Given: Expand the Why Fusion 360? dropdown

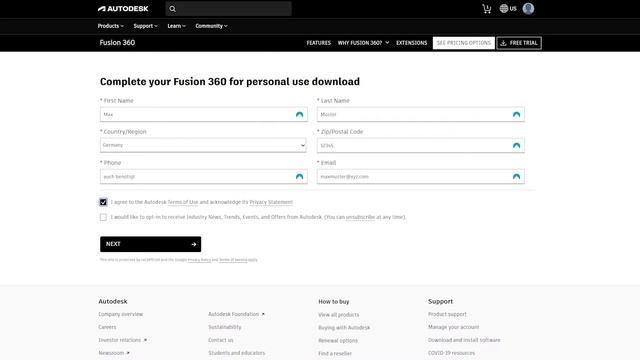Looking at the screenshot, I should click(363, 43).
